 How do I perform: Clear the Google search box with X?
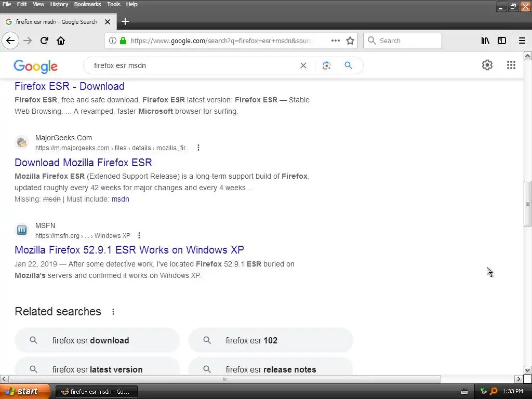[303, 65]
